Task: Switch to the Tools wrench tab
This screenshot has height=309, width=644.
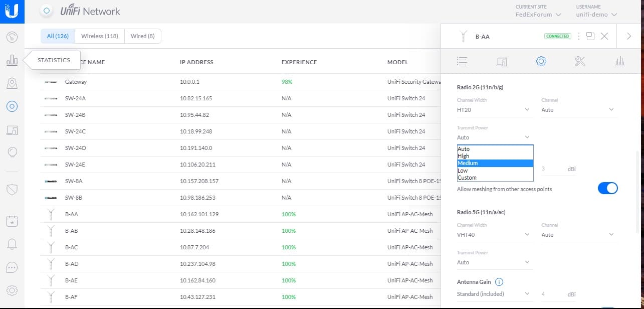Action: tap(580, 61)
